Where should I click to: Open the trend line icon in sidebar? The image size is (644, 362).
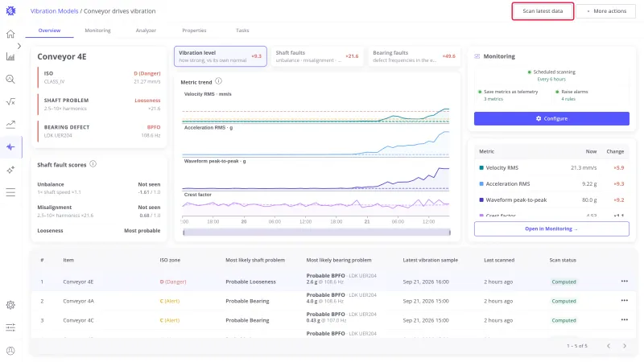click(x=10, y=125)
